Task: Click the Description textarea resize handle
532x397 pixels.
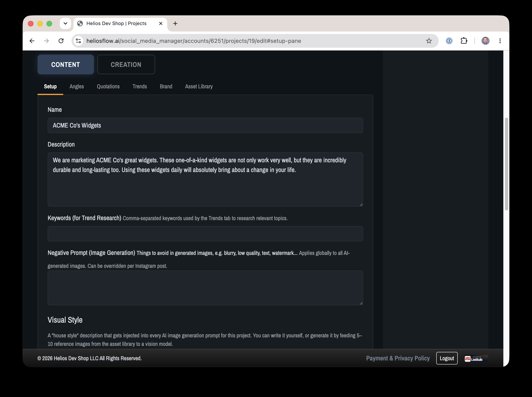Action: tap(361, 205)
